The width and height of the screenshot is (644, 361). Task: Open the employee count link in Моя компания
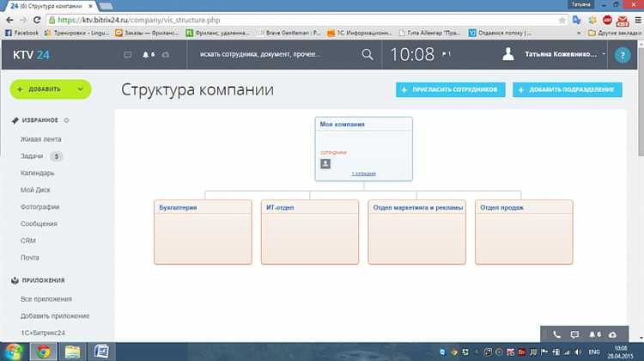pyautogui.click(x=363, y=174)
